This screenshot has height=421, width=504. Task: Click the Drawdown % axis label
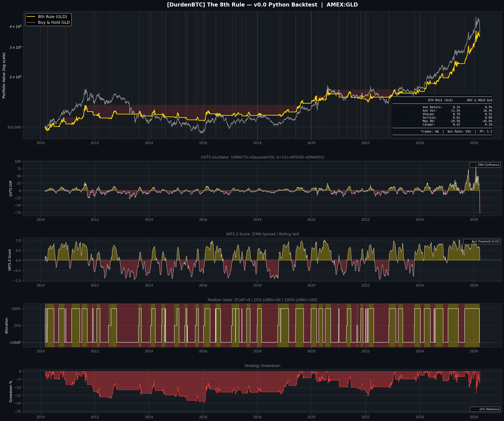[x=11, y=391]
